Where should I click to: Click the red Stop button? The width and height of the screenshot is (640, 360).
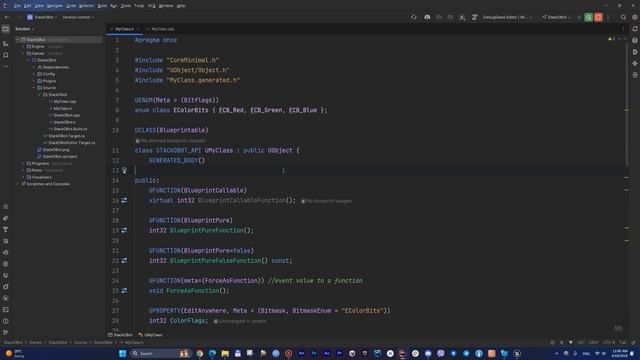[x=598, y=17]
